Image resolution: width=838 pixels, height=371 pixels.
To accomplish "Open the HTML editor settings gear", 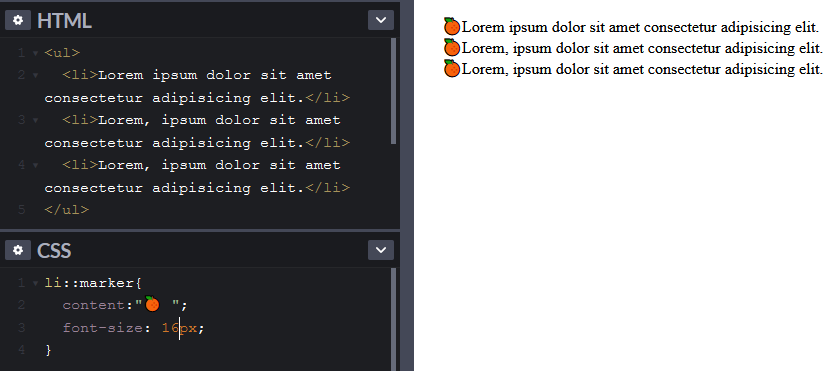I will 18,20.
